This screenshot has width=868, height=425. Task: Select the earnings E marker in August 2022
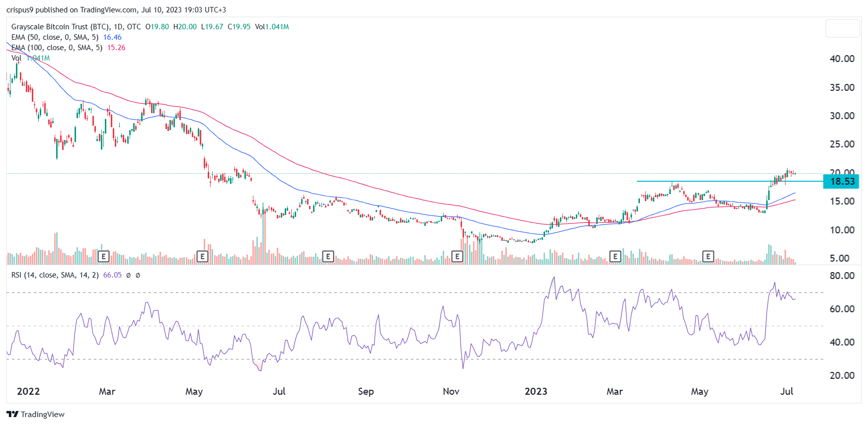point(328,256)
